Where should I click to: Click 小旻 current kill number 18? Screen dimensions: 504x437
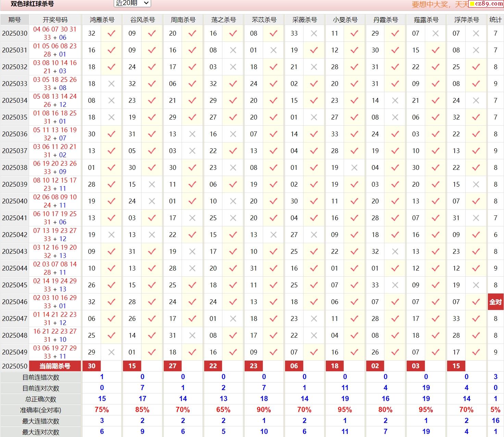pos(335,366)
